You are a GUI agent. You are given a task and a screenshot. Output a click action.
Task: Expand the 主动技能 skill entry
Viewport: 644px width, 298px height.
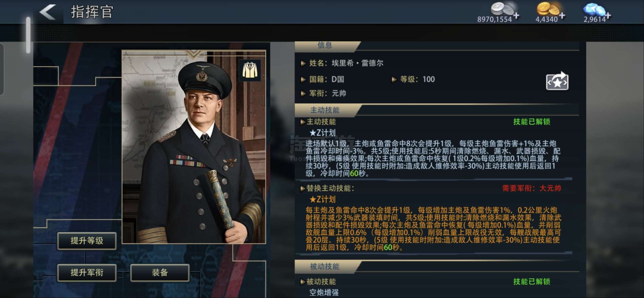[x=318, y=122]
